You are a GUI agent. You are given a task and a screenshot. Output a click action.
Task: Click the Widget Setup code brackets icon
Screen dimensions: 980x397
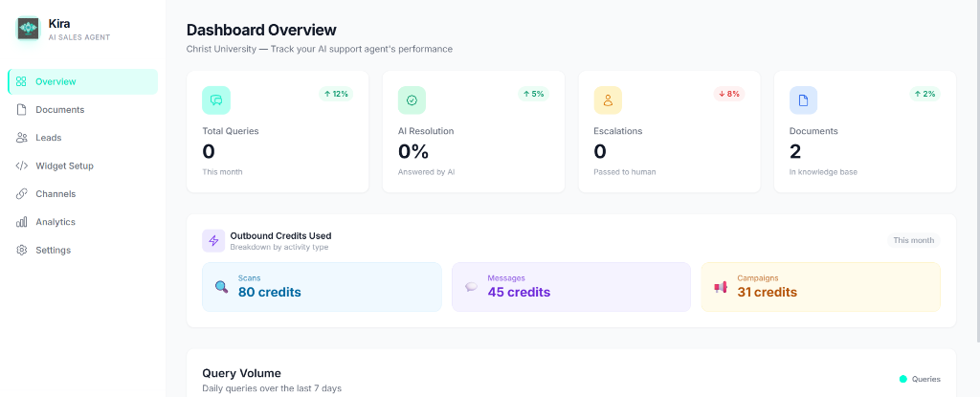click(x=21, y=165)
